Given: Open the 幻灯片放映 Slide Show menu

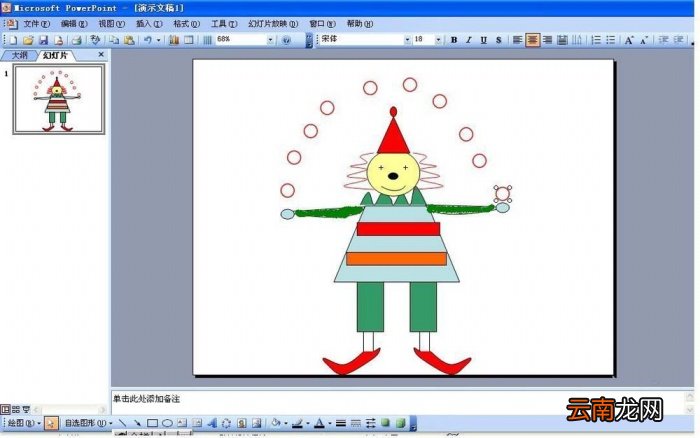Looking at the screenshot, I should pyautogui.click(x=273, y=24).
